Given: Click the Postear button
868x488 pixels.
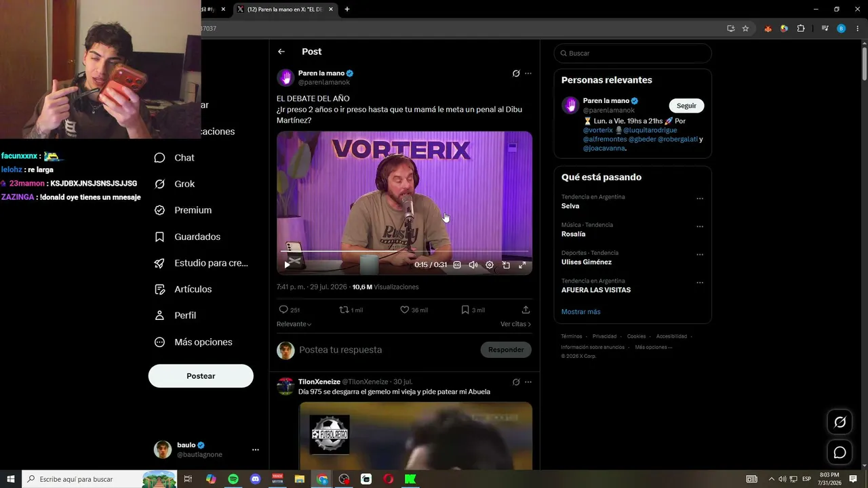Looking at the screenshot, I should click(201, 376).
